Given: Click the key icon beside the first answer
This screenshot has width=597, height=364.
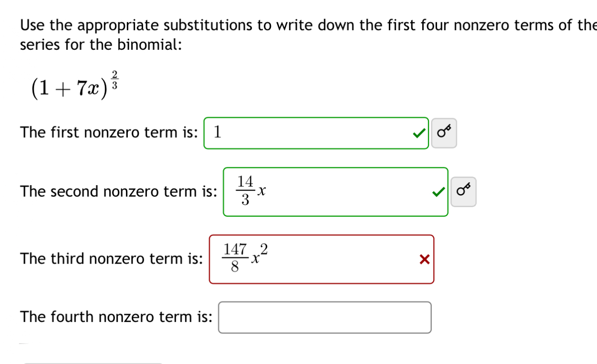Looking at the screenshot, I should click(444, 133).
